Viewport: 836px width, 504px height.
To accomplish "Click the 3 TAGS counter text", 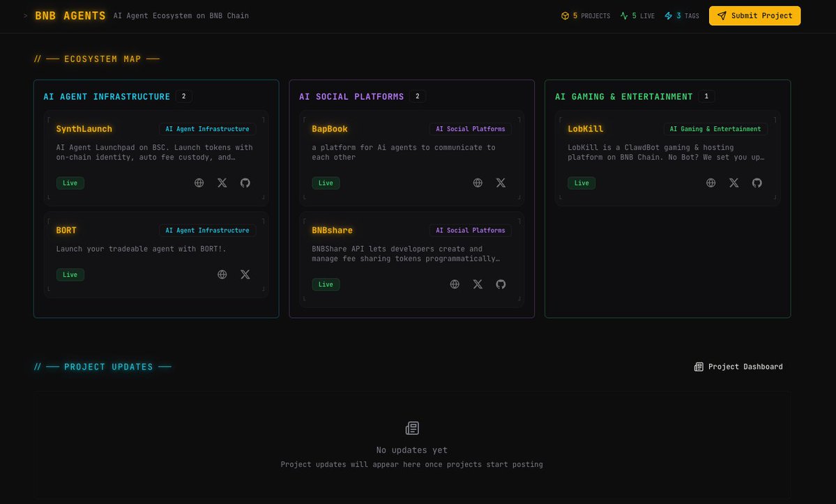I will 687,16.
